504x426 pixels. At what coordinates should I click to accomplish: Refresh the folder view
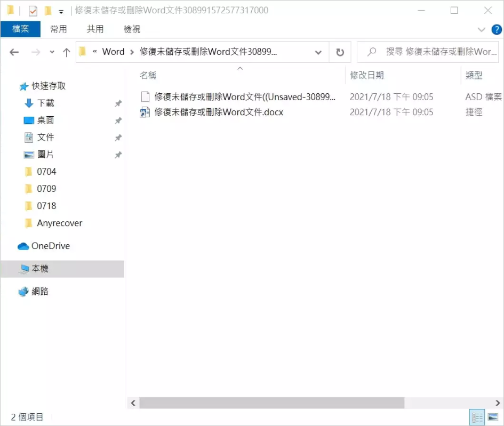(340, 52)
